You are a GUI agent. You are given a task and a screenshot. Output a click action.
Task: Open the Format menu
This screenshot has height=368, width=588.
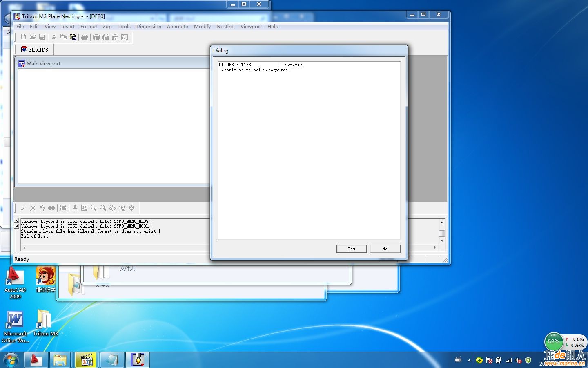point(89,27)
